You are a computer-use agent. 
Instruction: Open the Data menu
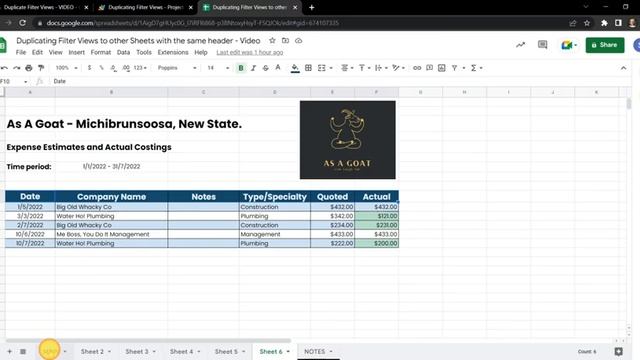pos(123,52)
